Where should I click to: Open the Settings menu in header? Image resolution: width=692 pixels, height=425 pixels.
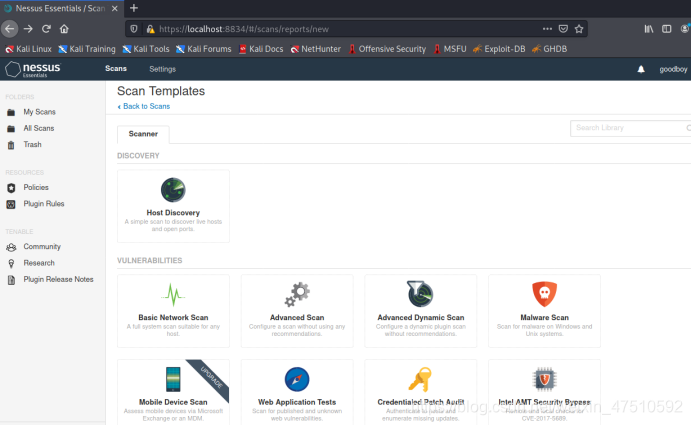tap(162, 69)
